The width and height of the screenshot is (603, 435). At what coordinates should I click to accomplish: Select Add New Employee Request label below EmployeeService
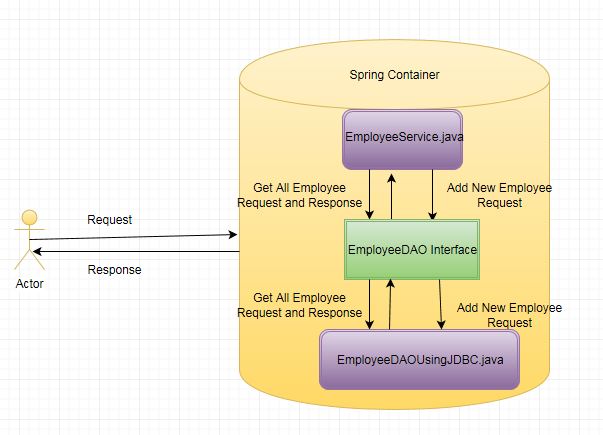[499, 195]
